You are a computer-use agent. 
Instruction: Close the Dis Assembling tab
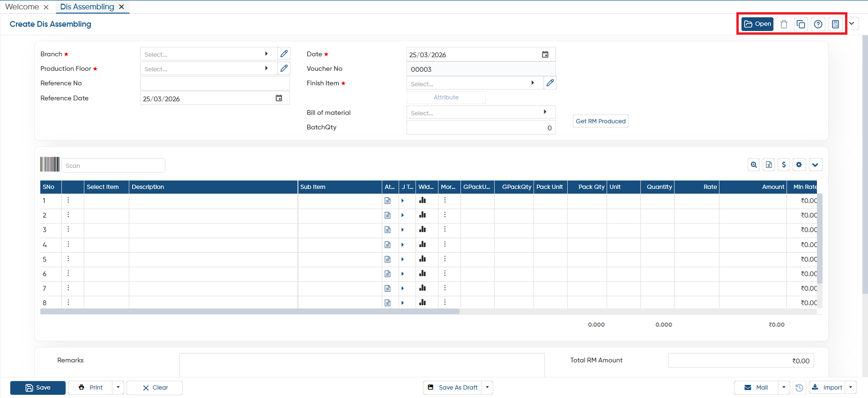(122, 7)
